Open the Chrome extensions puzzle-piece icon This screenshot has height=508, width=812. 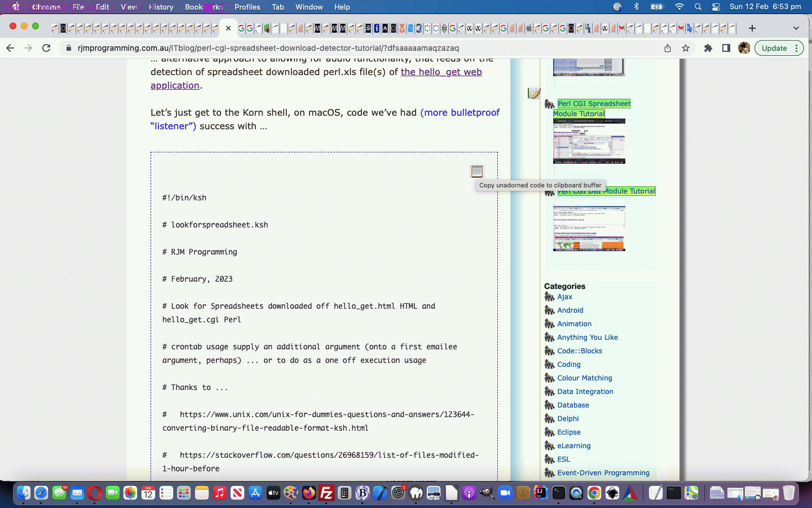(x=708, y=48)
